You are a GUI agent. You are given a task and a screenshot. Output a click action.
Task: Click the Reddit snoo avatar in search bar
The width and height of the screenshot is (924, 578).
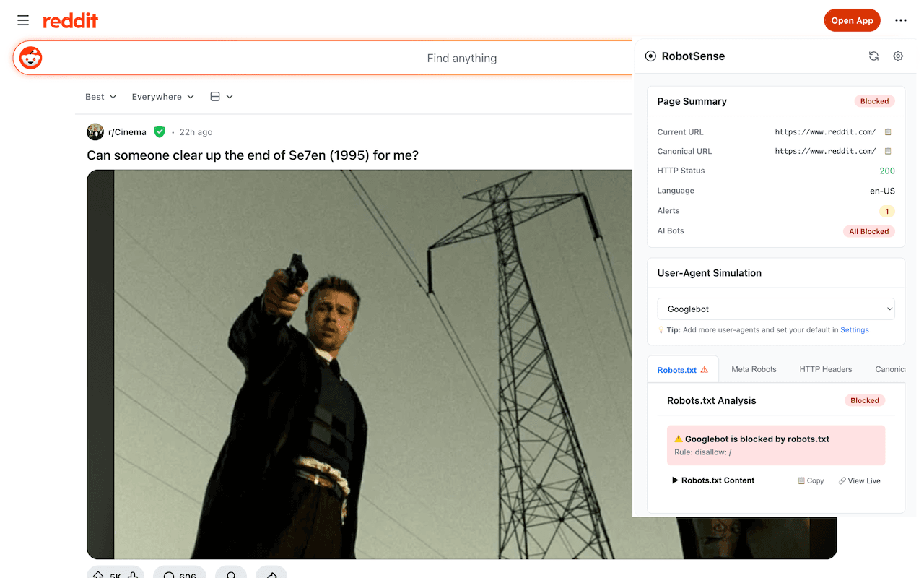[30, 58]
